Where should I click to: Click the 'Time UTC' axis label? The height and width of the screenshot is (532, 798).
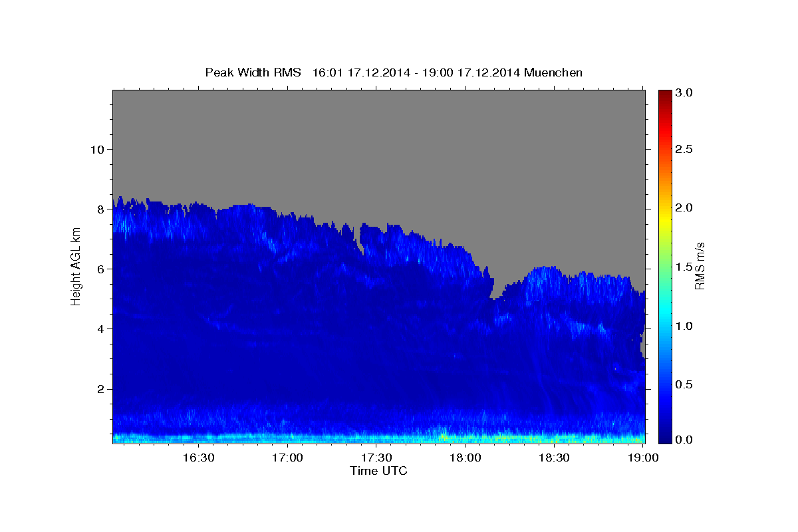click(x=378, y=471)
